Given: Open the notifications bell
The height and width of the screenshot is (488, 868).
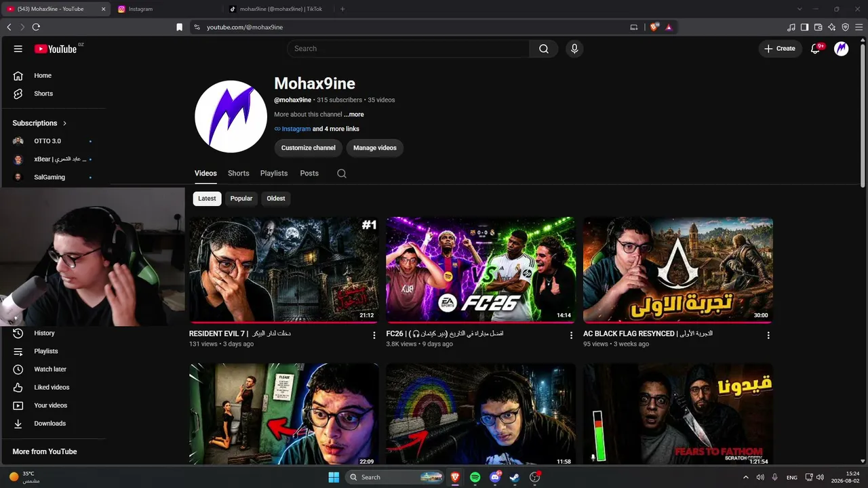Looking at the screenshot, I should pyautogui.click(x=816, y=49).
